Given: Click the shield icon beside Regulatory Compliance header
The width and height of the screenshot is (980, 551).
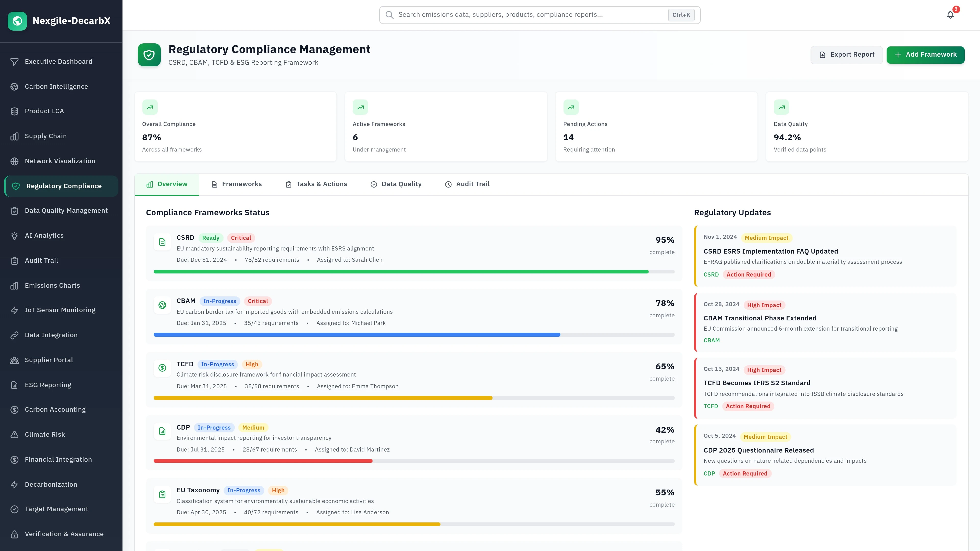Looking at the screenshot, I should pyautogui.click(x=149, y=55).
